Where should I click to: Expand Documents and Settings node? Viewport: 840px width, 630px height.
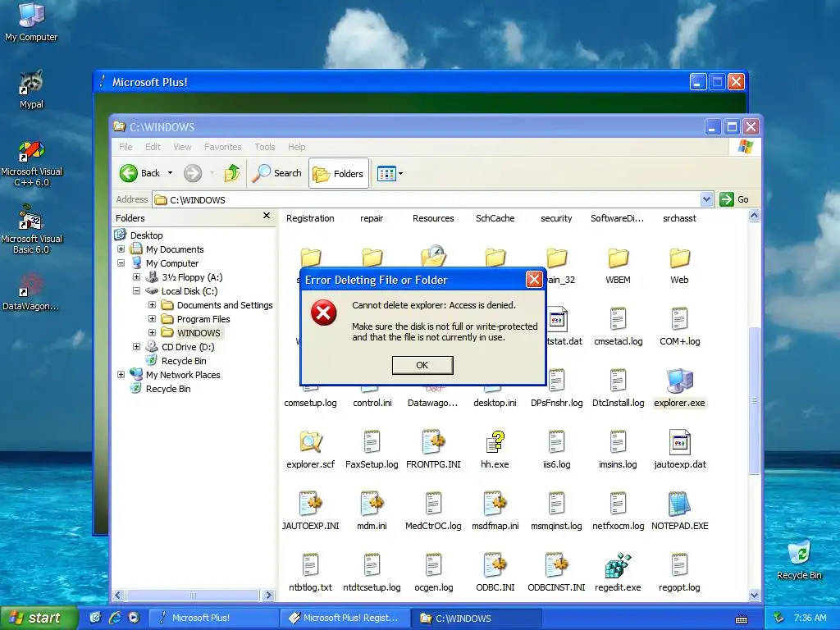tap(152, 305)
